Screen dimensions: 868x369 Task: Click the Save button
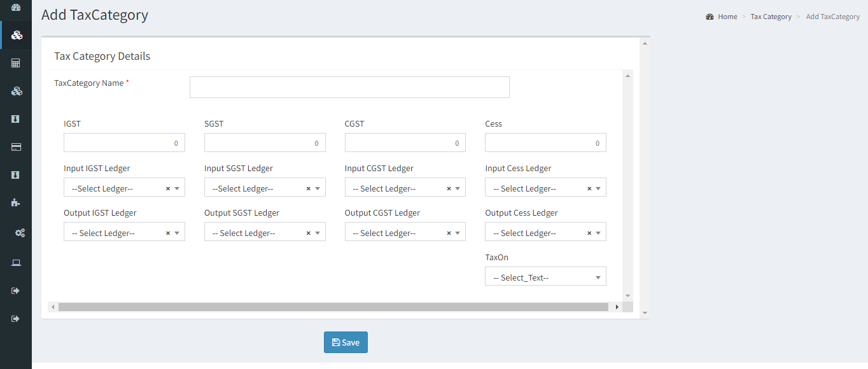(346, 342)
